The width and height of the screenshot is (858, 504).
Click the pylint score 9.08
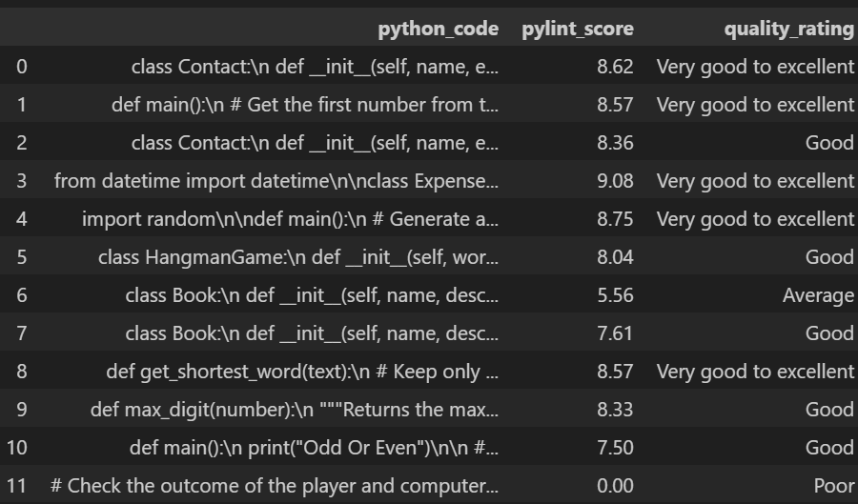[x=615, y=181]
